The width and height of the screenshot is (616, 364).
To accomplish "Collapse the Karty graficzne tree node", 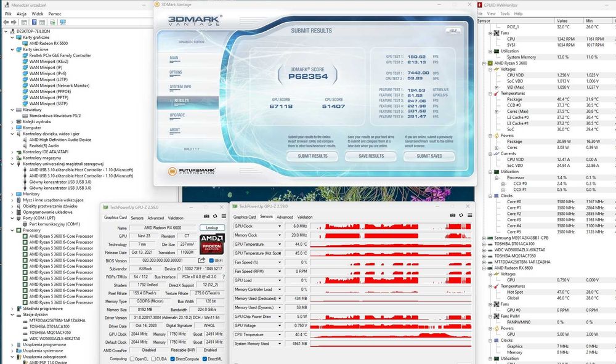I will [12, 38].
